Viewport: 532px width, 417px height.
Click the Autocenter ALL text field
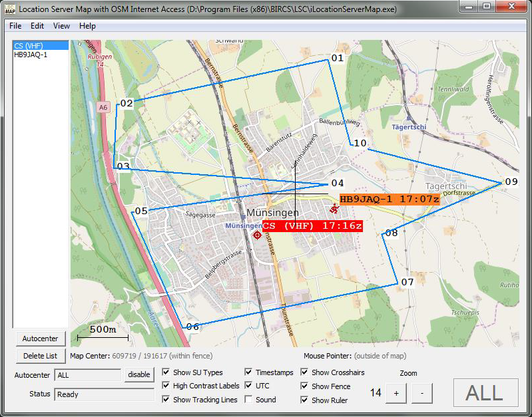click(87, 374)
